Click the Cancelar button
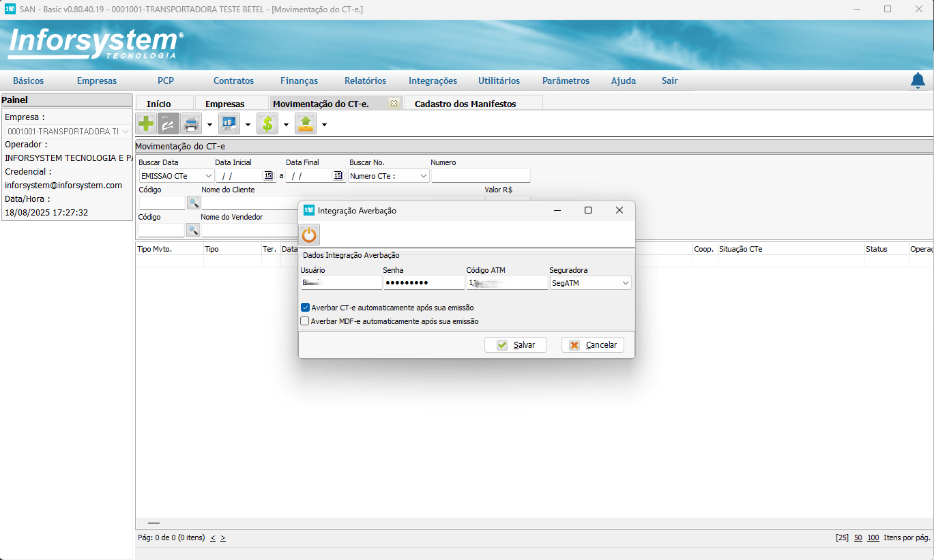 pos(593,345)
